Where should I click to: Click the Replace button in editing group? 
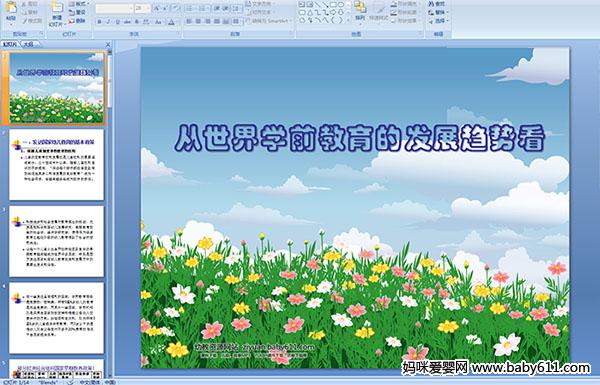tap(438, 12)
